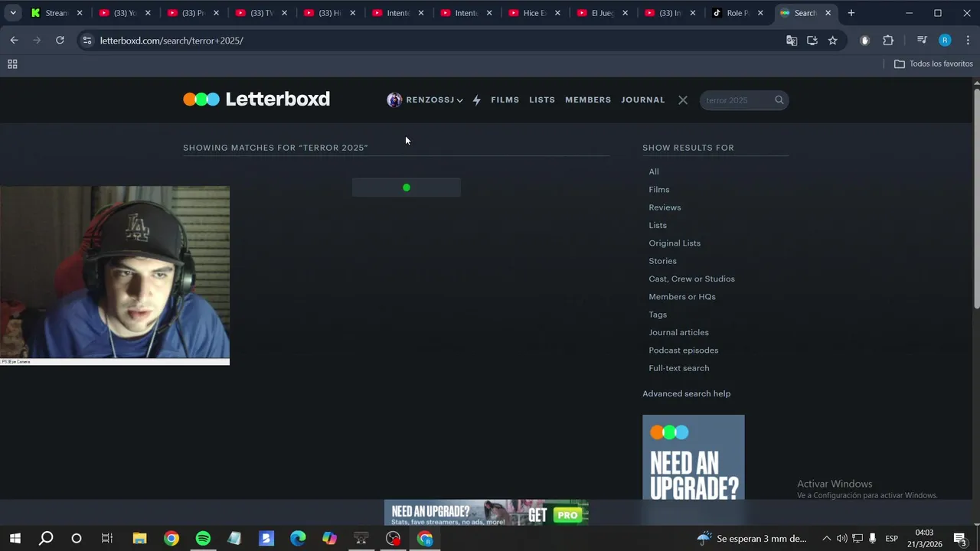Screen dimensions: 980x551
Task: Switch to the Kick Stream tab
Action: (56, 13)
